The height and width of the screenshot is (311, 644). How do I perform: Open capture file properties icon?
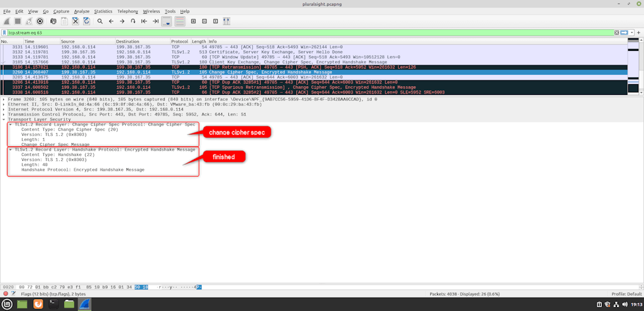coord(13,294)
